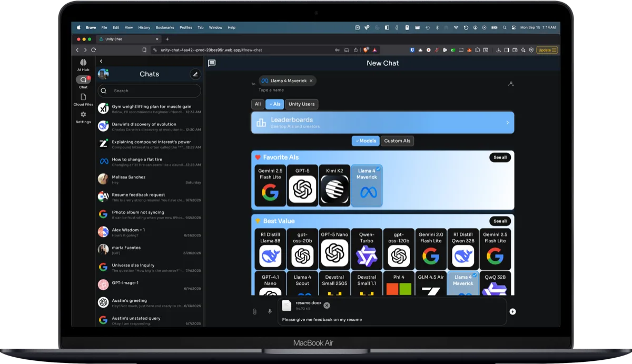Select the Qwen-Turbo model card
The width and height of the screenshot is (632, 364).
[x=367, y=249]
